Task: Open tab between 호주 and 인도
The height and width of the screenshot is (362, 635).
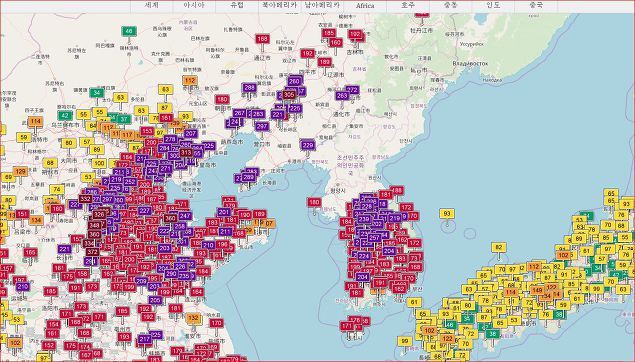Action: (450, 5)
